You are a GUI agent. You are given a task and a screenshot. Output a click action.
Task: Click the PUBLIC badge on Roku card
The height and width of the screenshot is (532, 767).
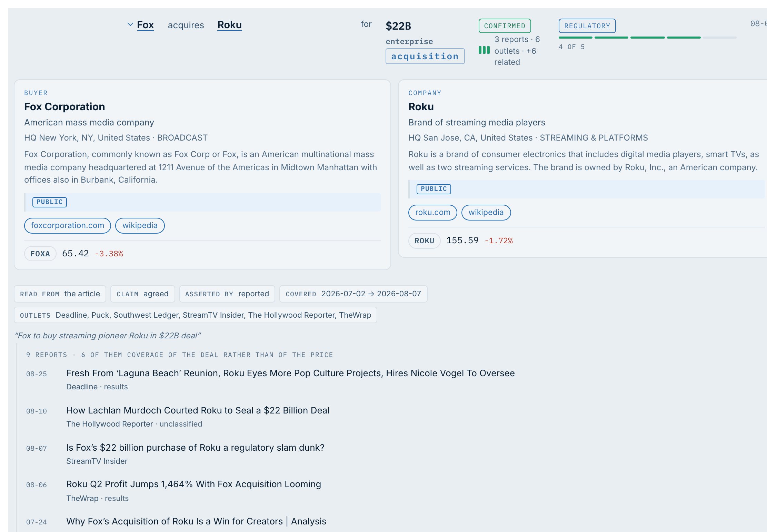coord(434,189)
